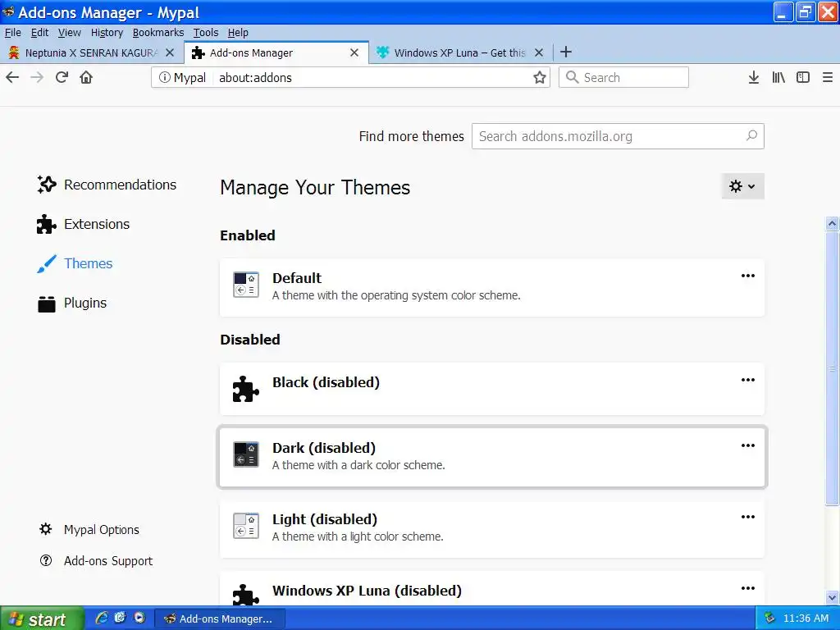Click the Dark theme preview icon

[246, 454]
